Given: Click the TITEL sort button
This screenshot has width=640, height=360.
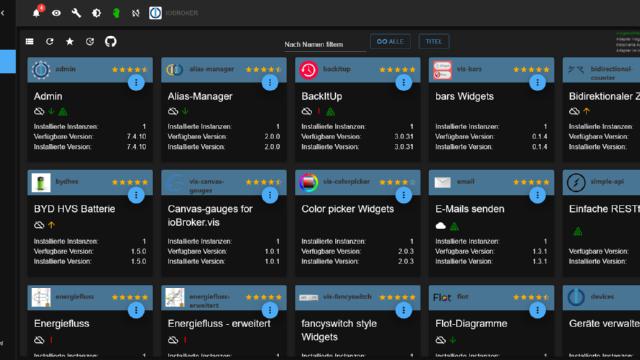Looking at the screenshot, I should pos(433,42).
